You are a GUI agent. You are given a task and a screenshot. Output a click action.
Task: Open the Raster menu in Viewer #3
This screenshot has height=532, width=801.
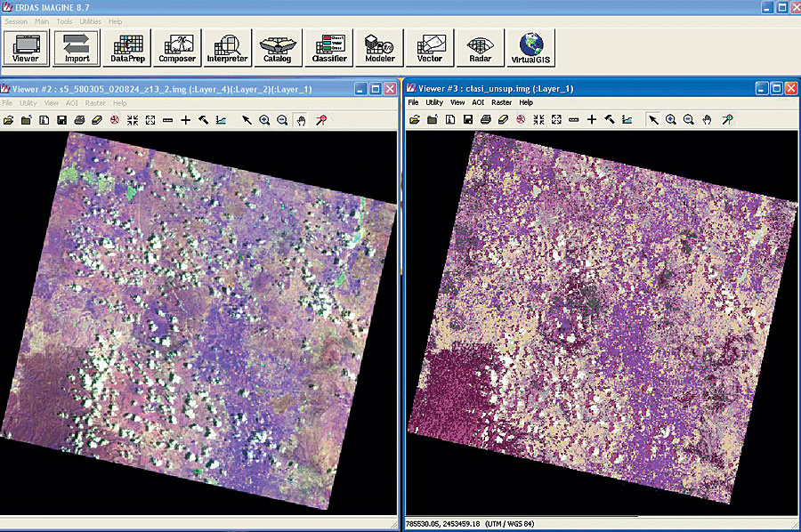tap(501, 102)
